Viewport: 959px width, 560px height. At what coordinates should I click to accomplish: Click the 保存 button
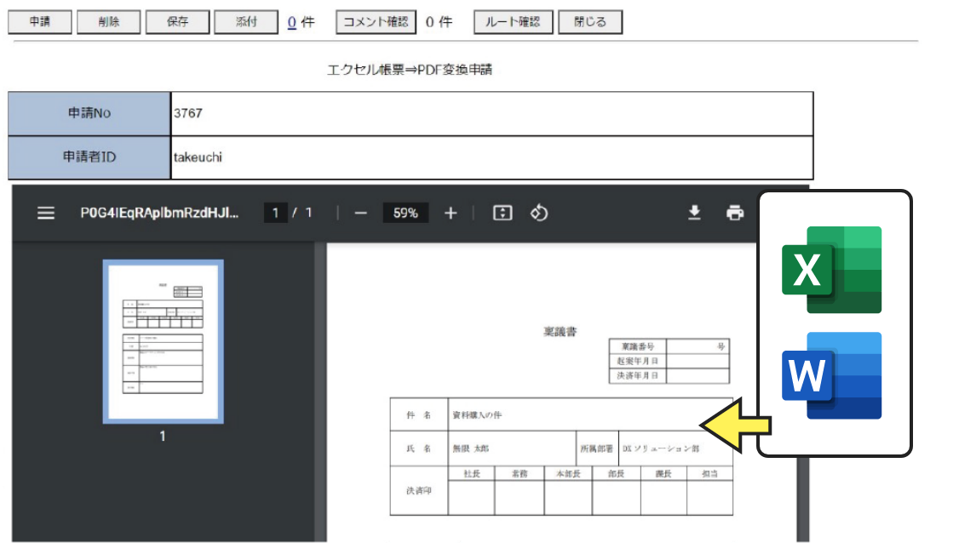tap(177, 22)
